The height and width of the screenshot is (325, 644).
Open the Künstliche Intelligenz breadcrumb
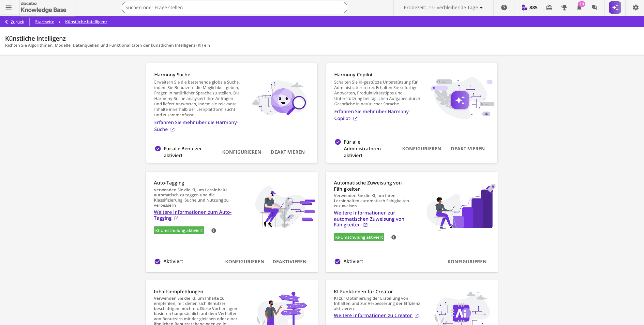[86, 22]
